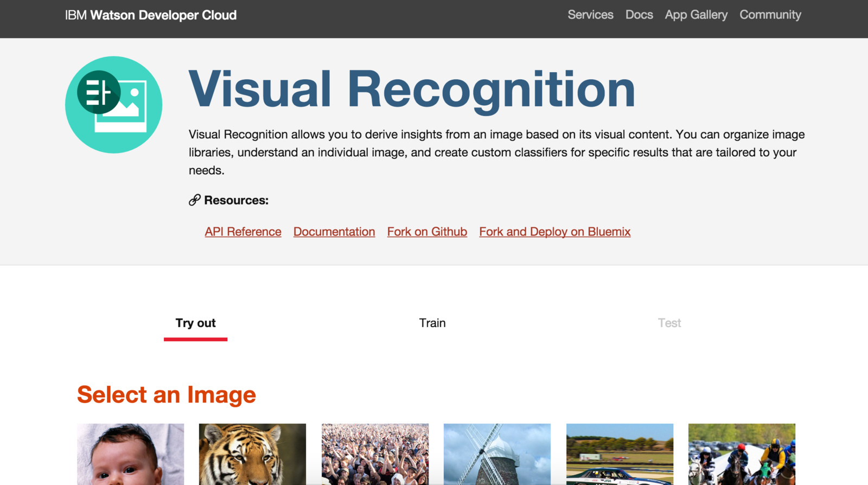Click the Visual Recognition service logo icon
The height and width of the screenshot is (485, 868).
113,105
